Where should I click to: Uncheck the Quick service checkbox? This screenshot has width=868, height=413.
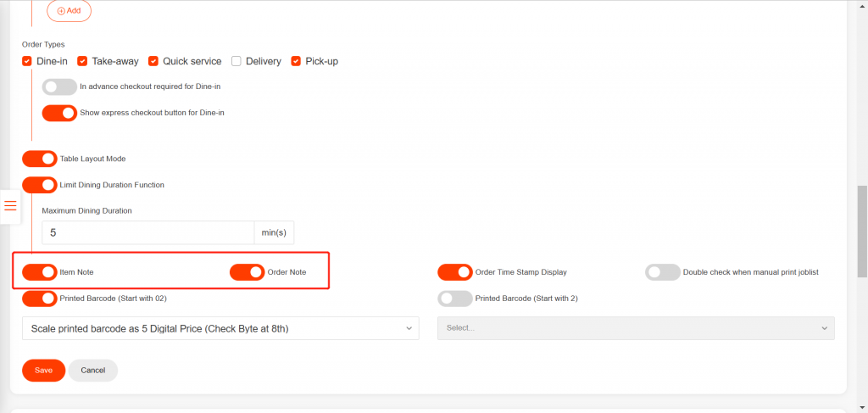[x=153, y=61]
